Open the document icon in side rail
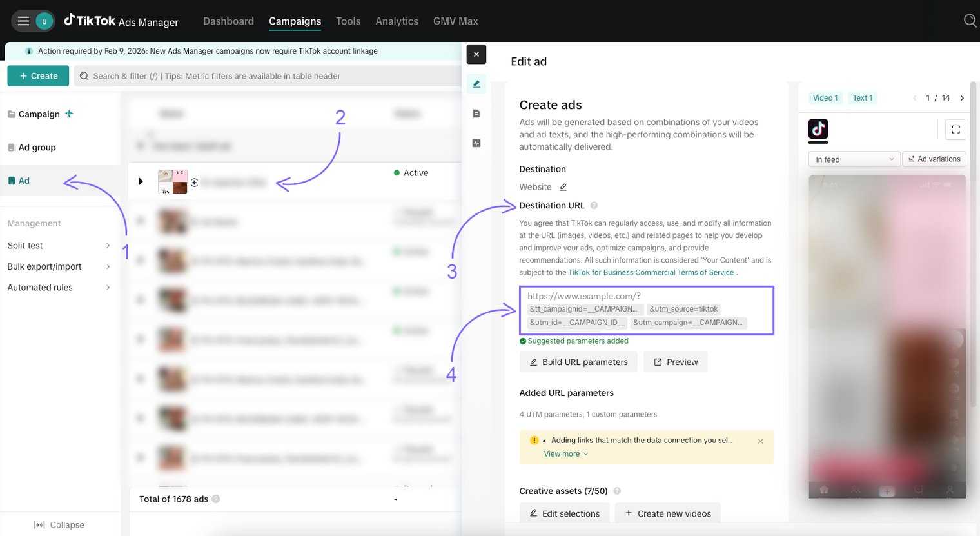This screenshot has height=536, width=980. click(476, 114)
